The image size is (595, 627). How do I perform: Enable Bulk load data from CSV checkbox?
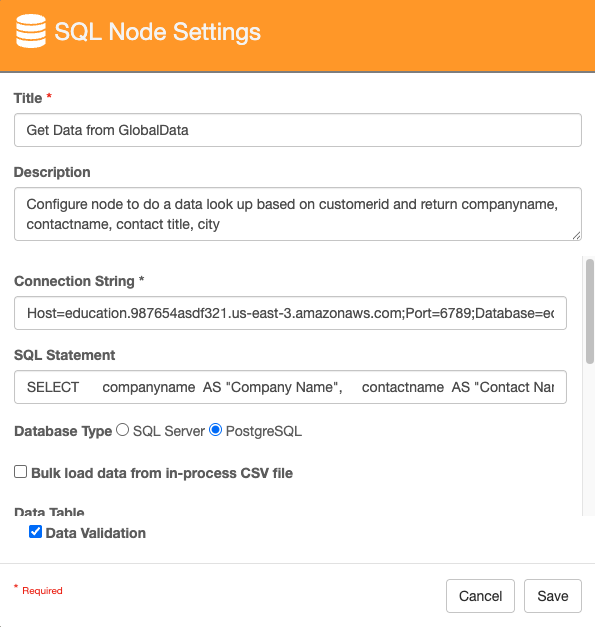coord(20,471)
